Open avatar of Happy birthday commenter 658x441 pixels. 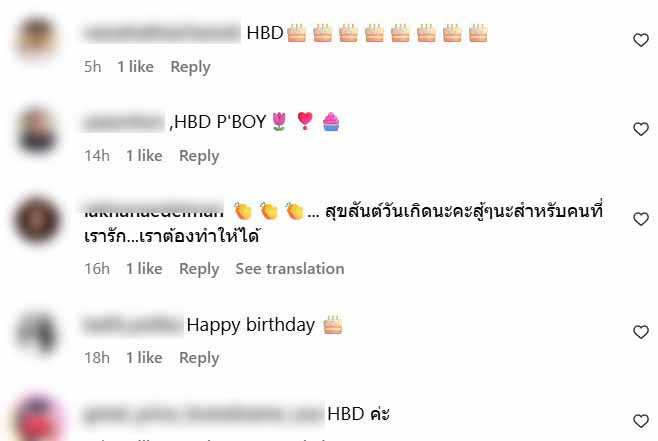(37, 331)
